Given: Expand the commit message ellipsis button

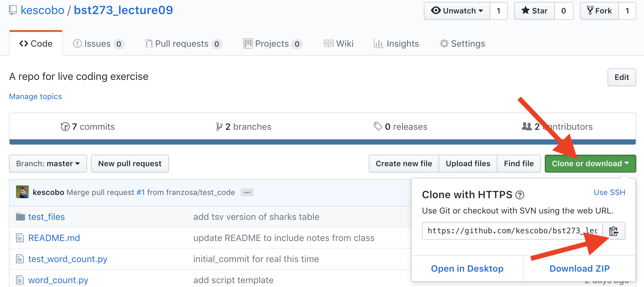Looking at the screenshot, I should point(247,192).
